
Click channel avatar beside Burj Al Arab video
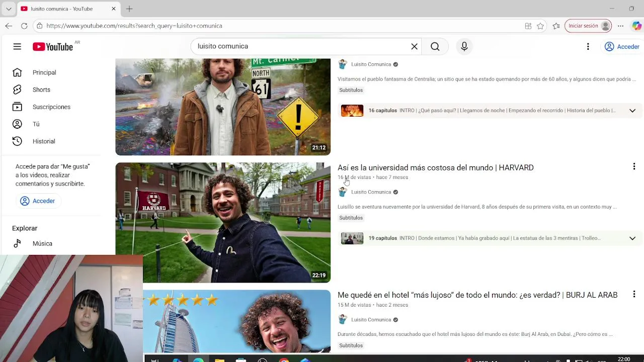point(343,320)
